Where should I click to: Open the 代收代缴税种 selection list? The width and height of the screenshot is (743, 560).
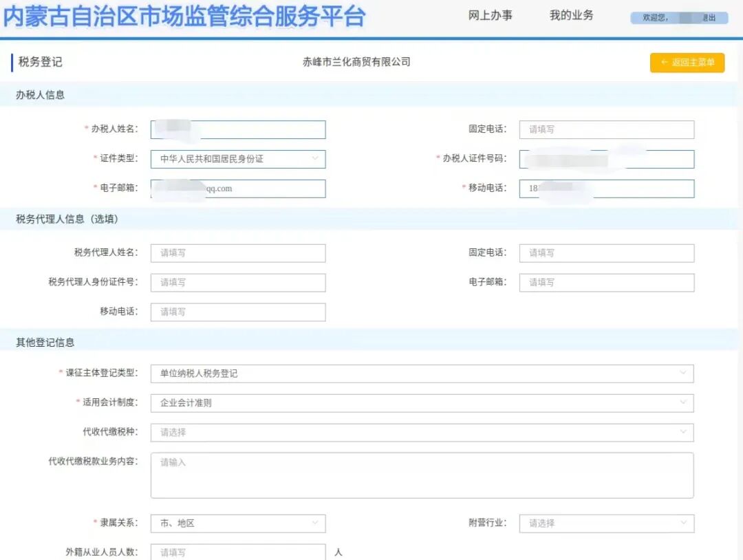(x=423, y=433)
